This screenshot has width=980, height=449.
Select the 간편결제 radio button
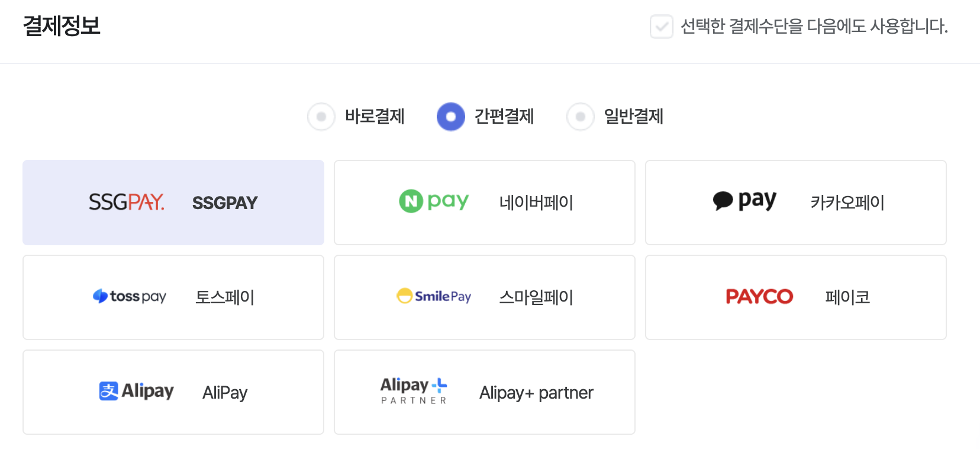451,117
